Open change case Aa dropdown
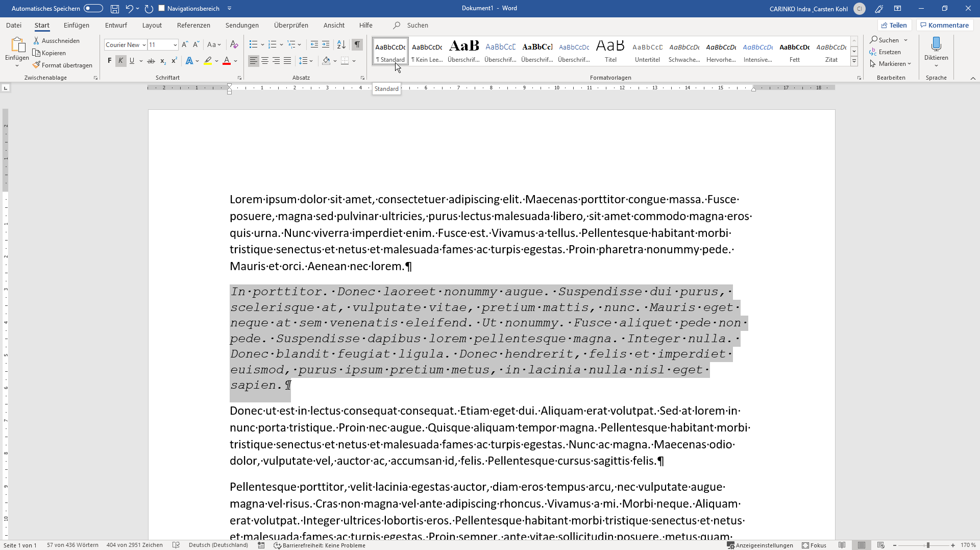 (x=214, y=44)
